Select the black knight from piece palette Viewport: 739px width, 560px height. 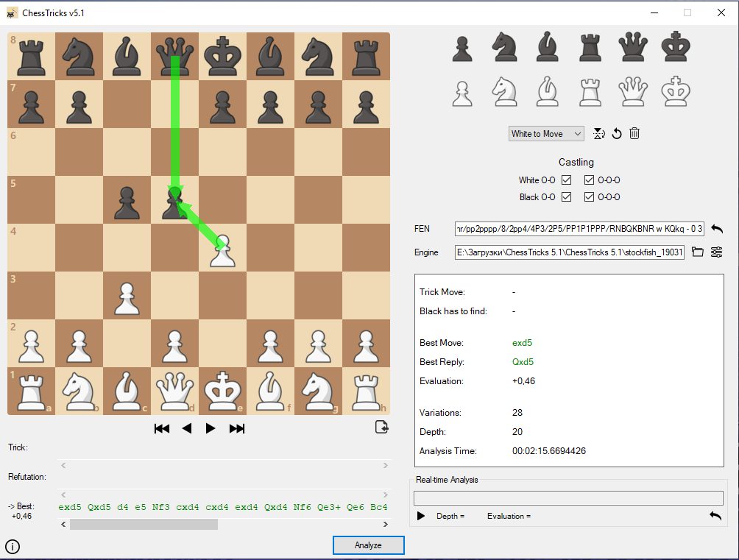[504, 47]
